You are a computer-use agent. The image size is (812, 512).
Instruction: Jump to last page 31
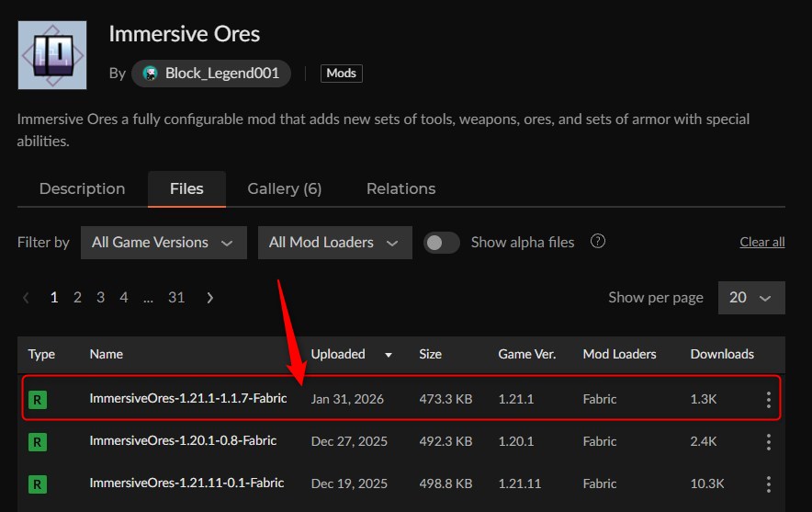coord(176,298)
